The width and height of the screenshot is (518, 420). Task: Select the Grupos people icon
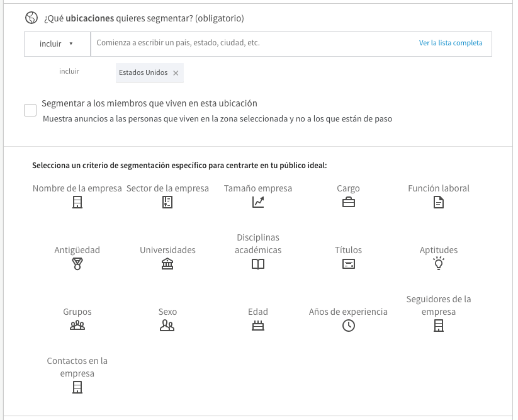pos(77,326)
